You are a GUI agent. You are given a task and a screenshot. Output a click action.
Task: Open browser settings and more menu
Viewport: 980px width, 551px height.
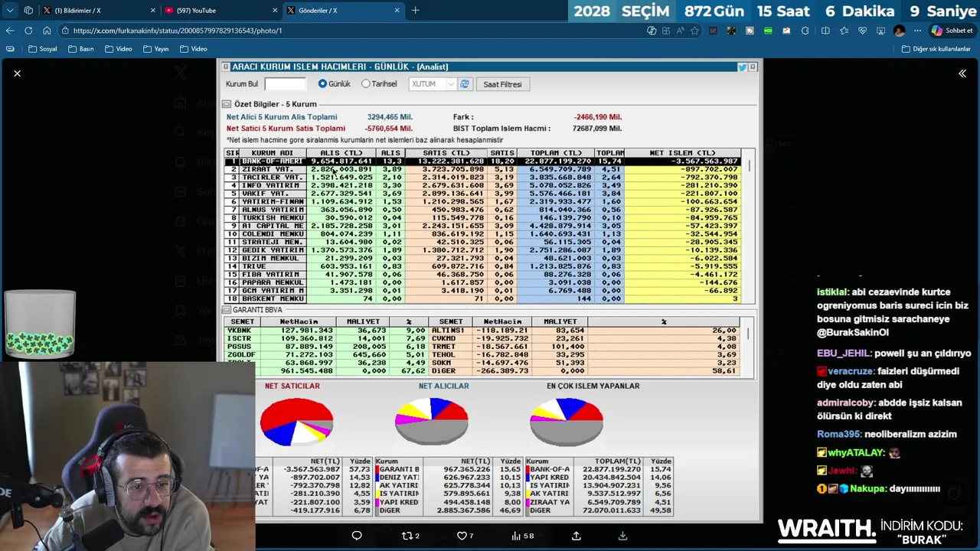[x=917, y=31]
